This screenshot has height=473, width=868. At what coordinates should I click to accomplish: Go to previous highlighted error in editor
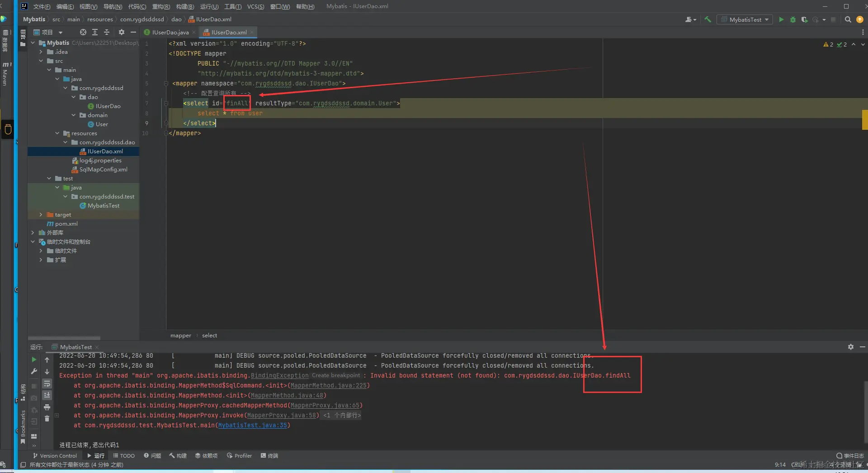click(x=854, y=44)
